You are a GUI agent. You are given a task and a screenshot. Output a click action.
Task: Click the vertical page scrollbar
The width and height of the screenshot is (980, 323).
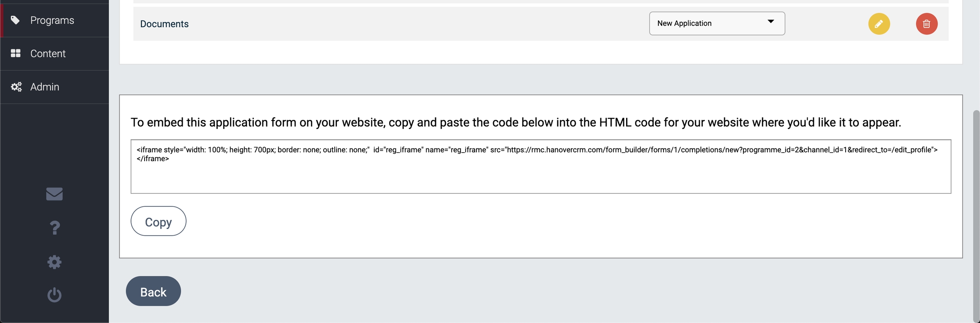pos(976,212)
